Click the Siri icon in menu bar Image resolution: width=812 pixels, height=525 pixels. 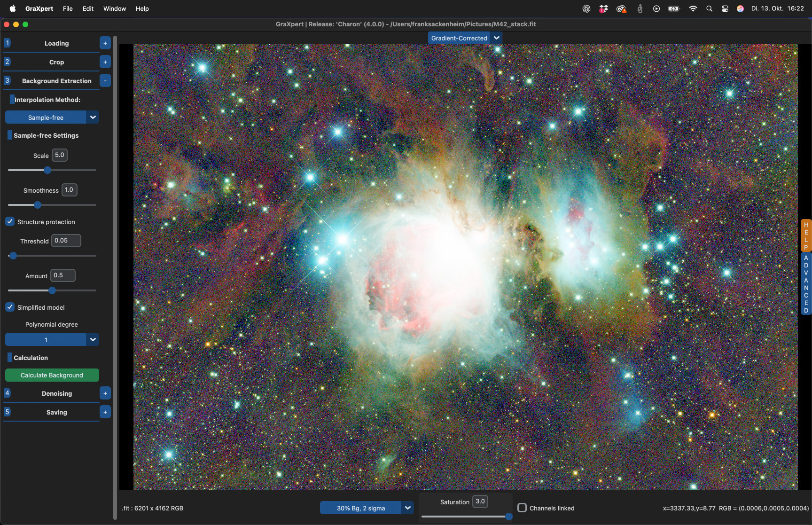click(740, 8)
